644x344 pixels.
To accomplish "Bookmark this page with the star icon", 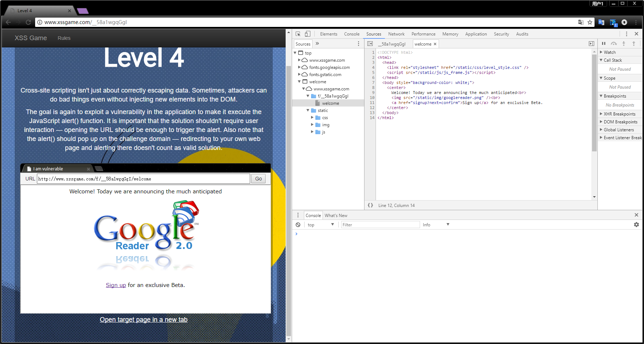I will point(590,22).
